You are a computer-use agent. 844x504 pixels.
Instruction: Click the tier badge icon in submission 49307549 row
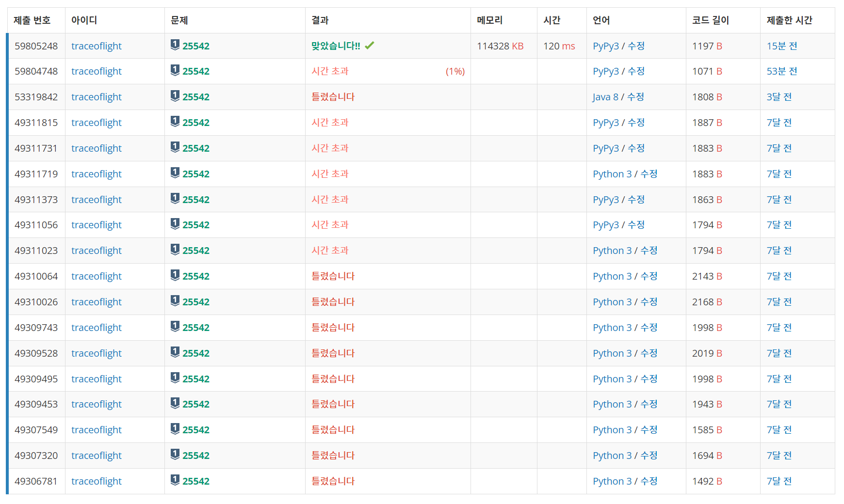click(x=175, y=429)
